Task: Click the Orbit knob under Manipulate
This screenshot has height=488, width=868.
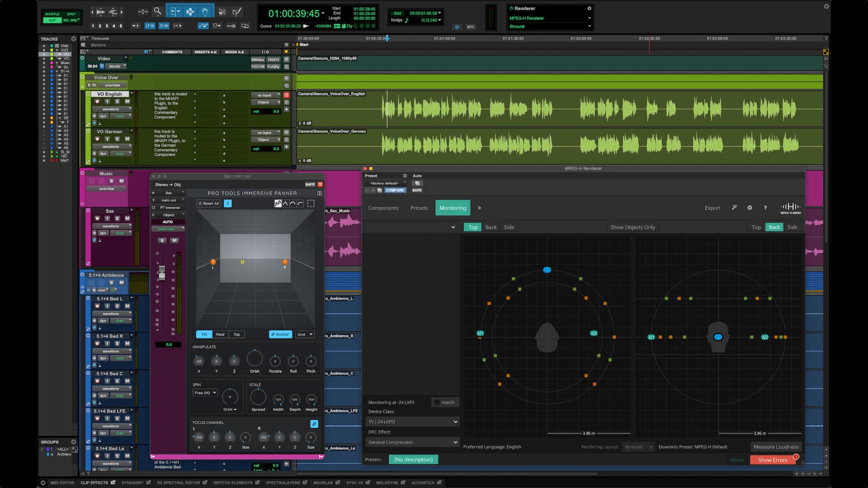Action: pos(255,359)
